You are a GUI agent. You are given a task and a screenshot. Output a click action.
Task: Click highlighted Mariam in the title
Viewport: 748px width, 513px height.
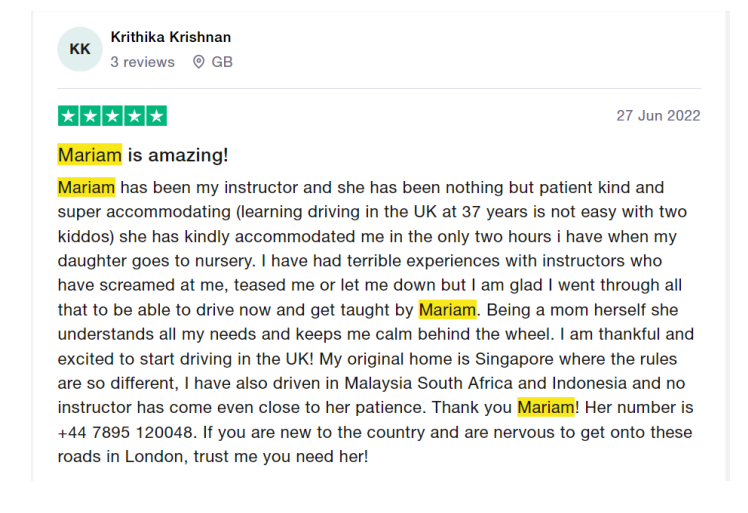[x=90, y=155]
